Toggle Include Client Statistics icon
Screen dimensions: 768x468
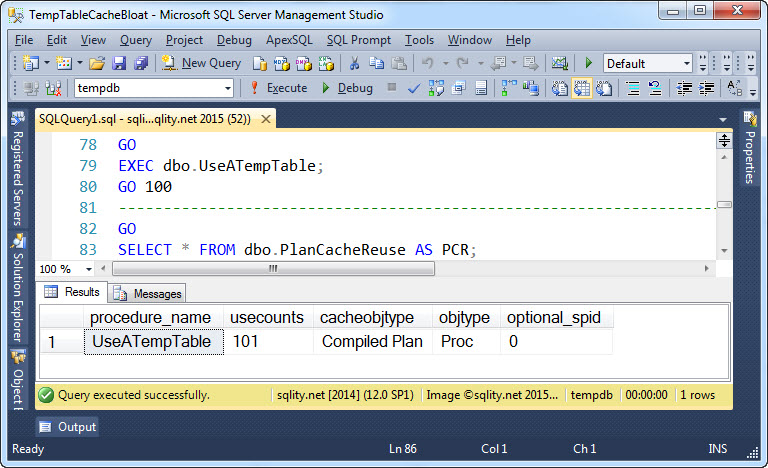531,88
